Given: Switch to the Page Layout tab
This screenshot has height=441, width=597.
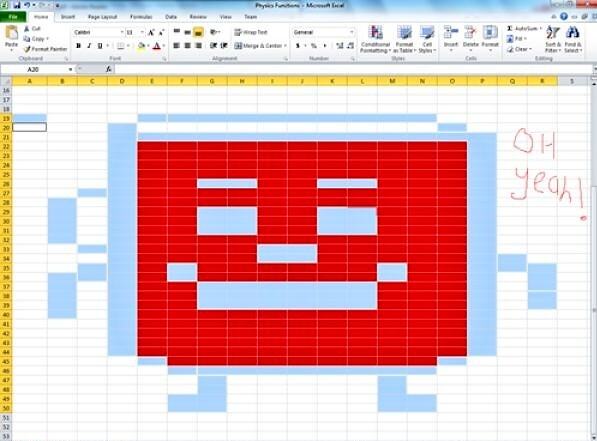Looking at the screenshot, I should (102, 17).
